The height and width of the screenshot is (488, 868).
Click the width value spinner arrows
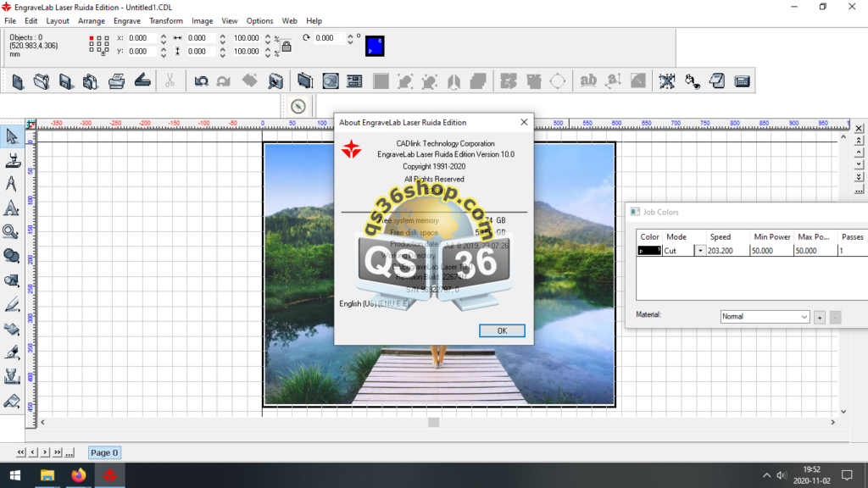click(223, 38)
